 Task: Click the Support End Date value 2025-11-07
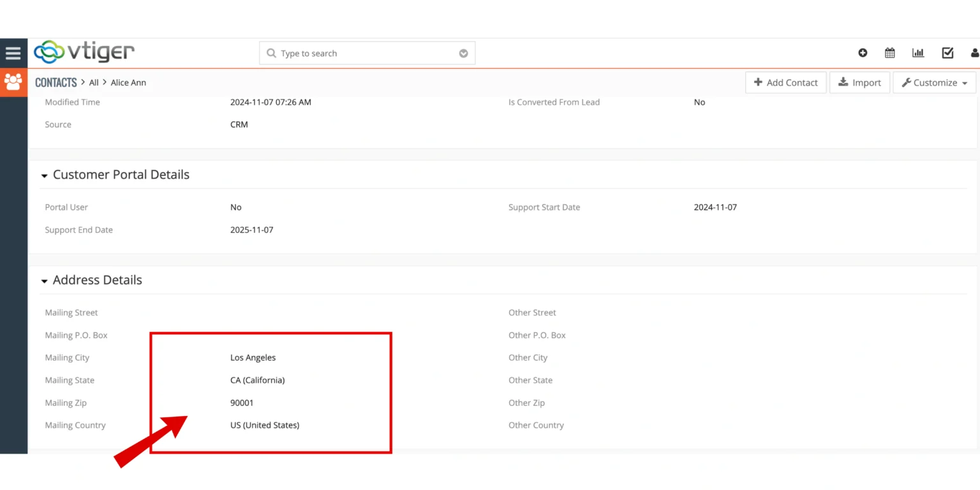(251, 230)
